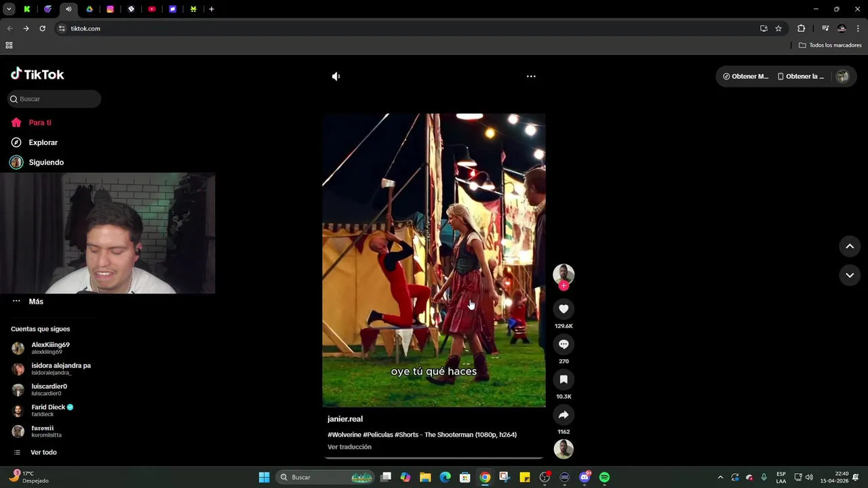This screenshot has width=868, height=488.
Task: View site information icon in address bar
Action: (62, 28)
